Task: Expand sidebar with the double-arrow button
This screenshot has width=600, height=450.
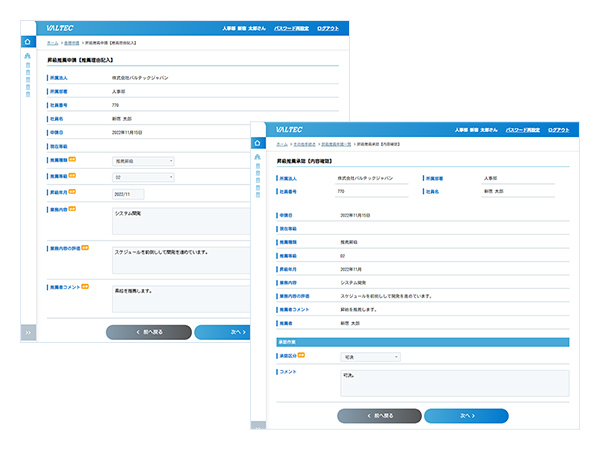Action: click(x=28, y=331)
